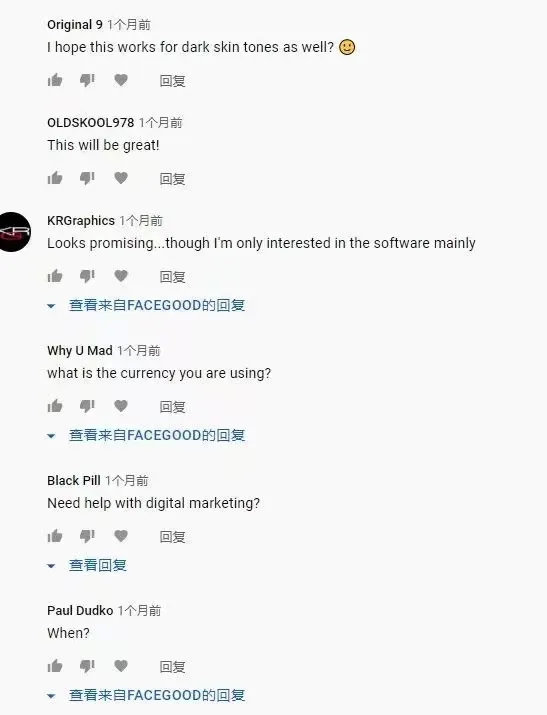The image size is (547, 715).
Task: Dislike the Black Pill comment
Action: (87, 536)
